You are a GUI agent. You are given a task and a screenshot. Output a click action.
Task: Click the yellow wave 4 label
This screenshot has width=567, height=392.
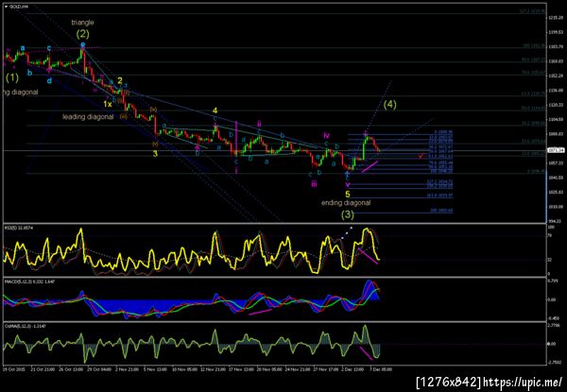pyautogui.click(x=215, y=111)
